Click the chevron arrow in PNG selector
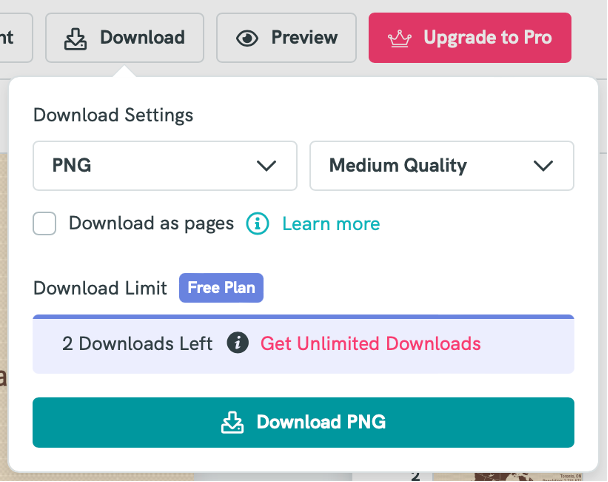The width and height of the screenshot is (608, 482). (266, 166)
